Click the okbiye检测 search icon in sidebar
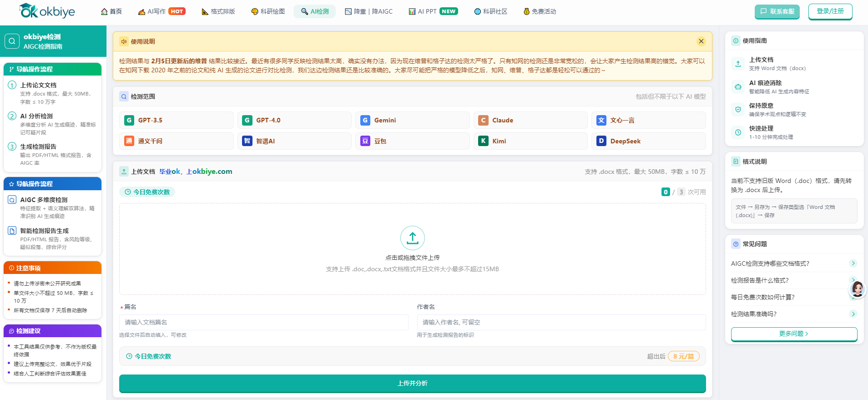The height and width of the screenshot is (400, 868). pos(12,41)
